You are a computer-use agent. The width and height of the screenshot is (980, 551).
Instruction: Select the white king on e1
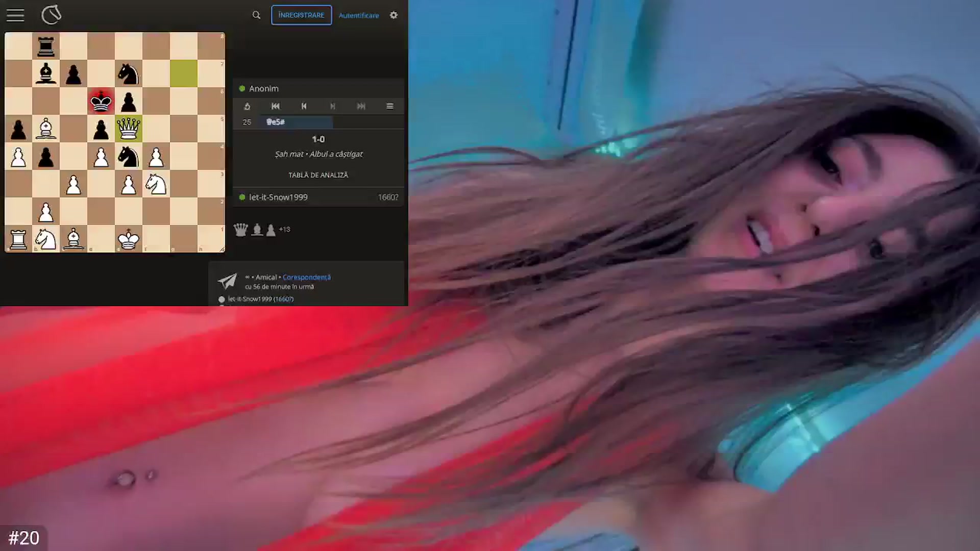(129, 239)
